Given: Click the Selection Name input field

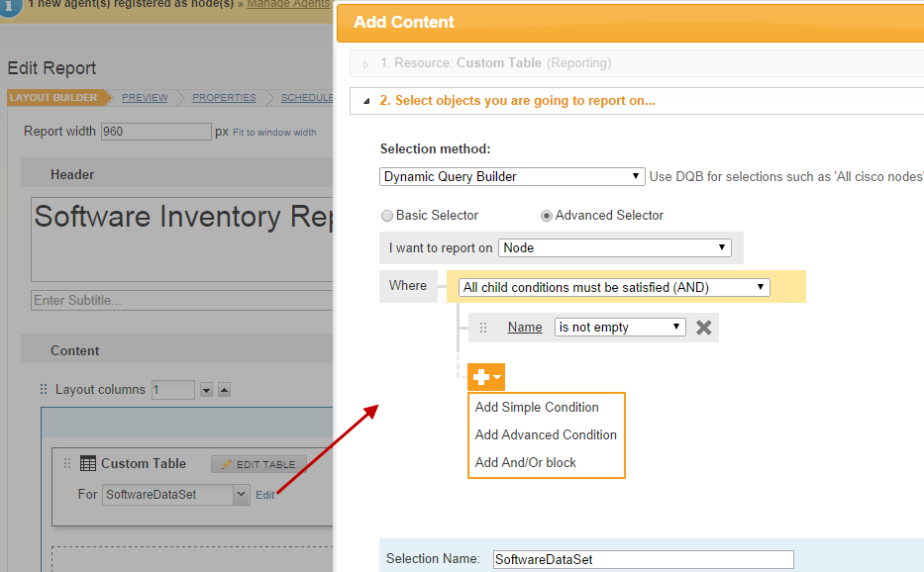Looking at the screenshot, I should tap(644, 559).
